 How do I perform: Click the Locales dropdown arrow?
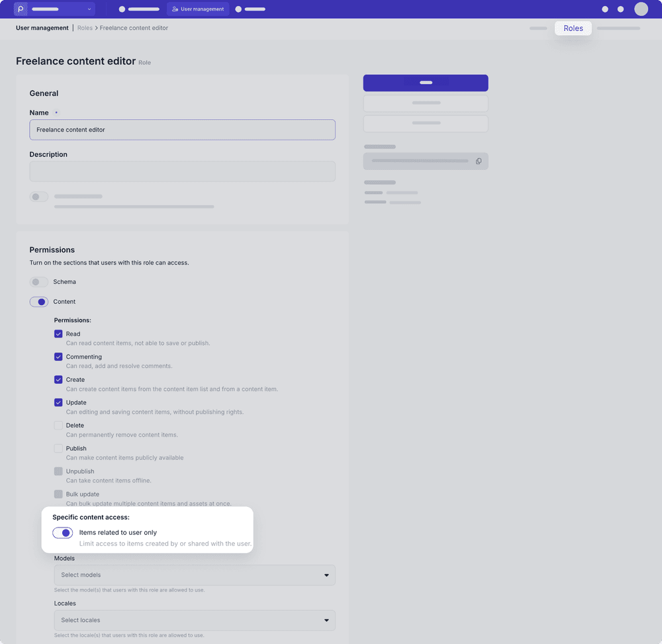coord(326,620)
